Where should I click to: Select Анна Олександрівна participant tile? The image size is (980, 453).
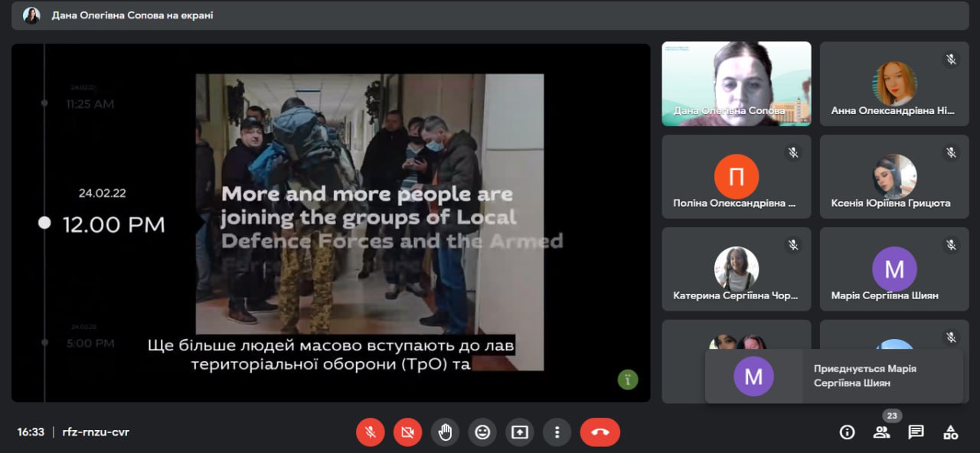pyautogui.click(x=894, y=83)
